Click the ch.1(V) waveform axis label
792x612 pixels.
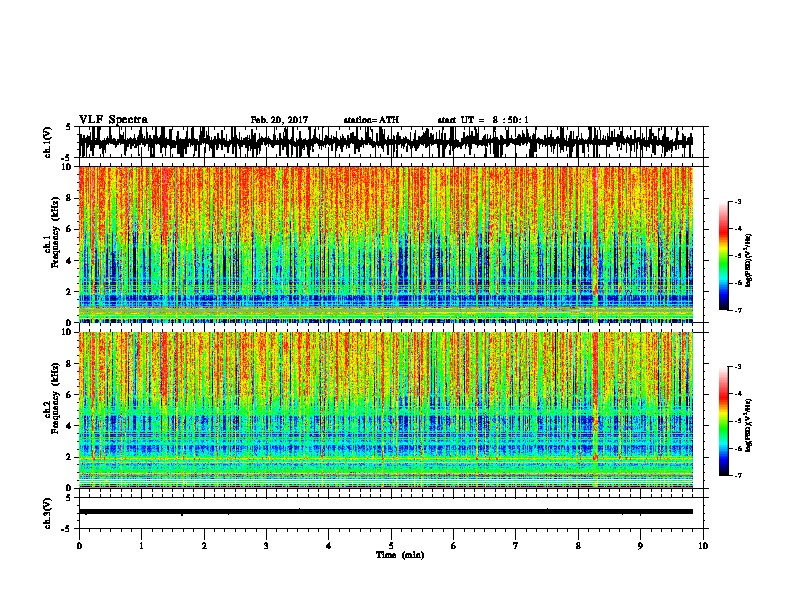click(x=48, y=142)
